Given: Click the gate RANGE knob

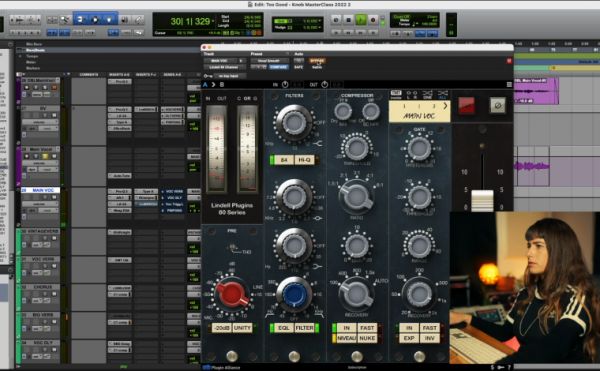Looking at the screenshot, I should (419, 245).
